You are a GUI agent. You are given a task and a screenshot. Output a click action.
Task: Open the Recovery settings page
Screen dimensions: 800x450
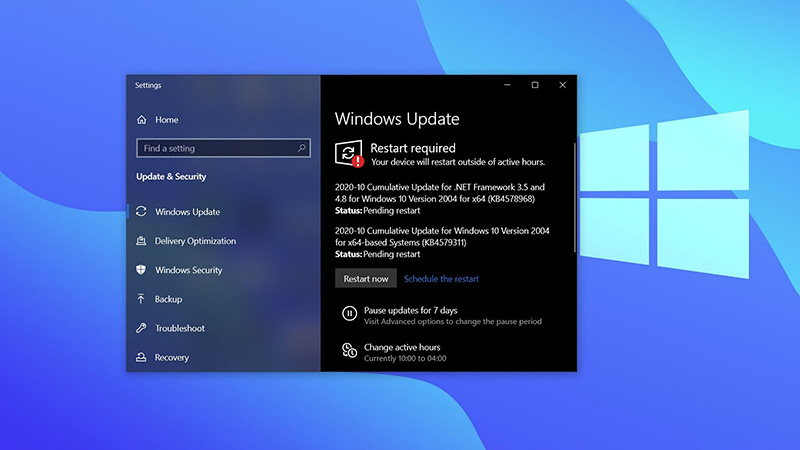[171, 357]
